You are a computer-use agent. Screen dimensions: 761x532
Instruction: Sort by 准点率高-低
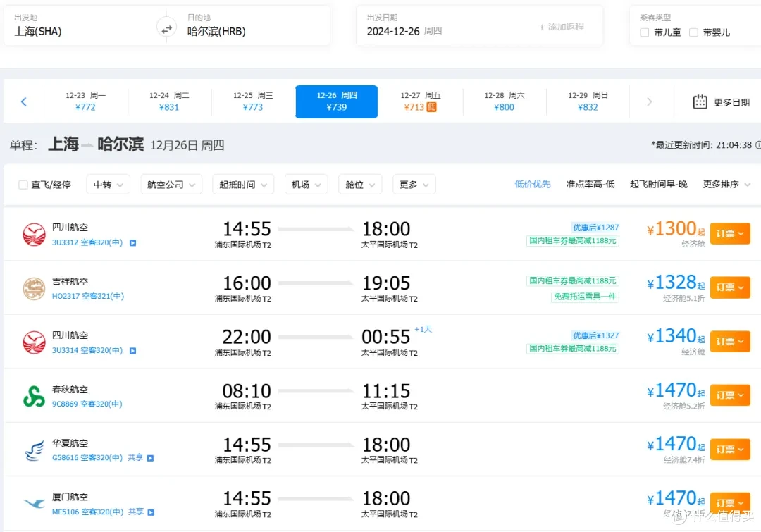click(x=590, y=185)
